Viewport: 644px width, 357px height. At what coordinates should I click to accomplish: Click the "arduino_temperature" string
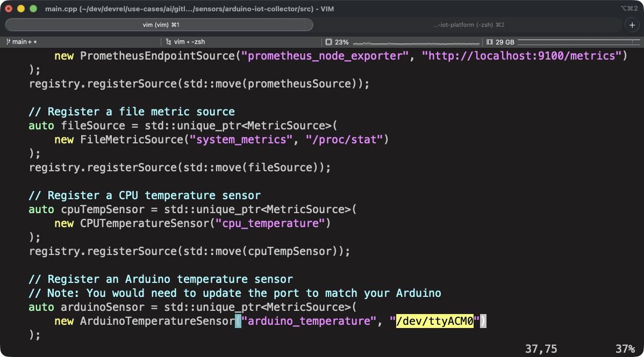pos(309,321)
